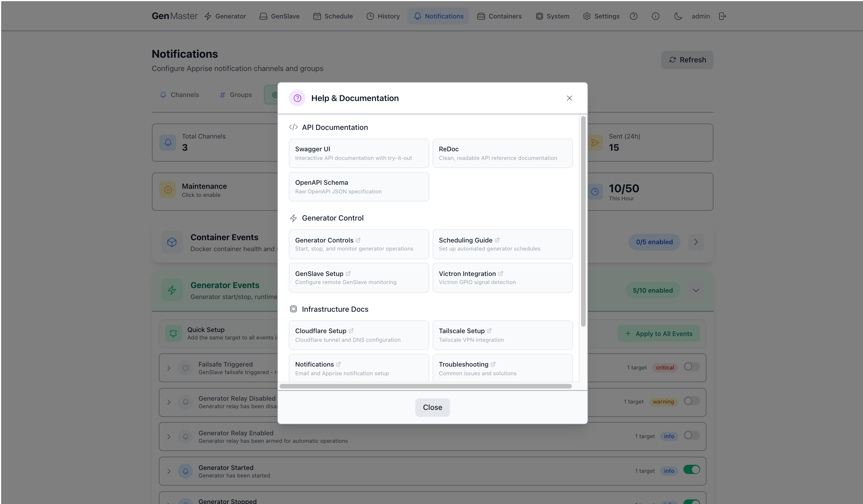Open the GenSlave nav item

(279, 16)
